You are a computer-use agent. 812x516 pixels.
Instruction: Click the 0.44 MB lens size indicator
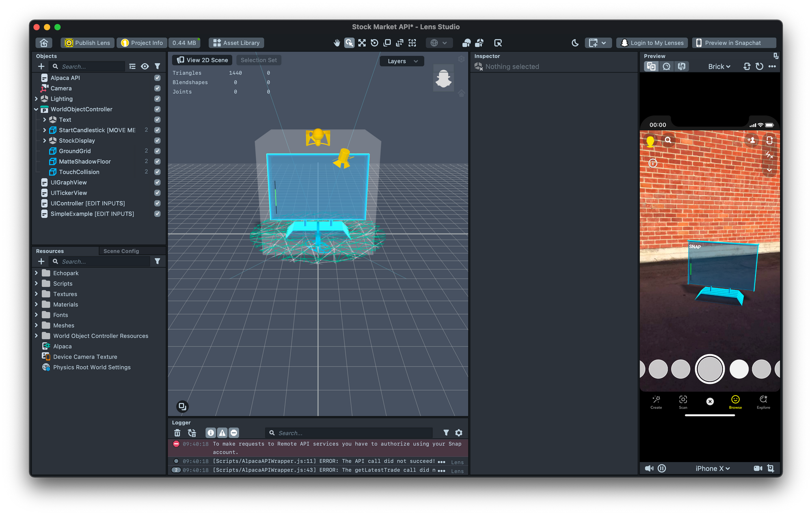coord(184,43)
